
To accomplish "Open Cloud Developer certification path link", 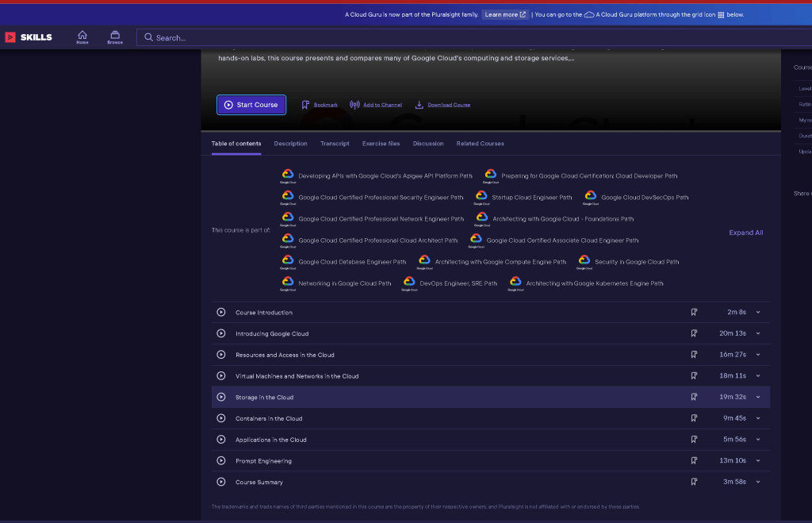I will click(x=580, y=175).
